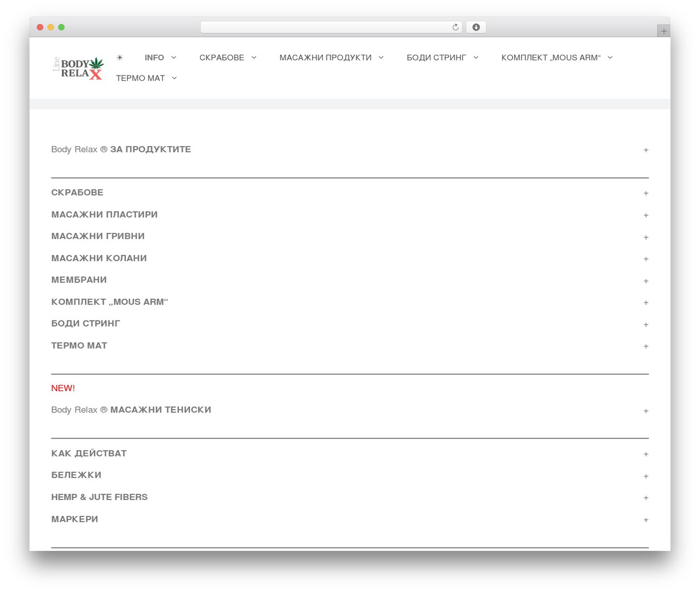This screenshot has width=700, height=593.
Task: Click the МАСАЖНИ КОЛАНИ heading
Action: point(99,258)
